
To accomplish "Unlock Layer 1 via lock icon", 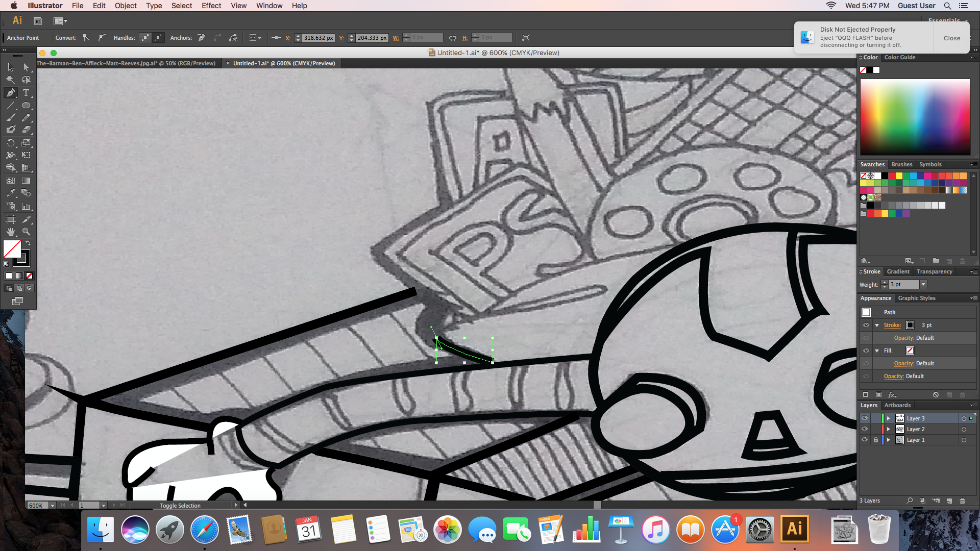I will (876, 440).
